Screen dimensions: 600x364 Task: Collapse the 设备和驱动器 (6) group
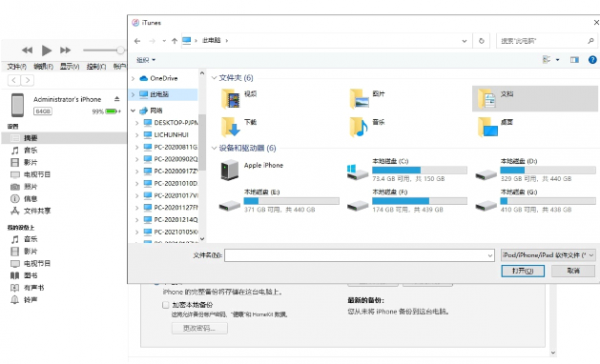tap(214, 148)
